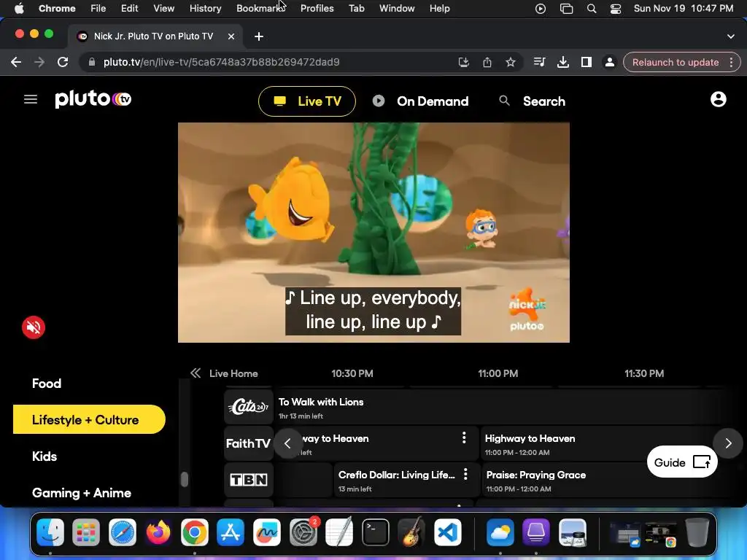The image size is (747, 560).
Task: Click the address bar URL
Action: [221, 62]
